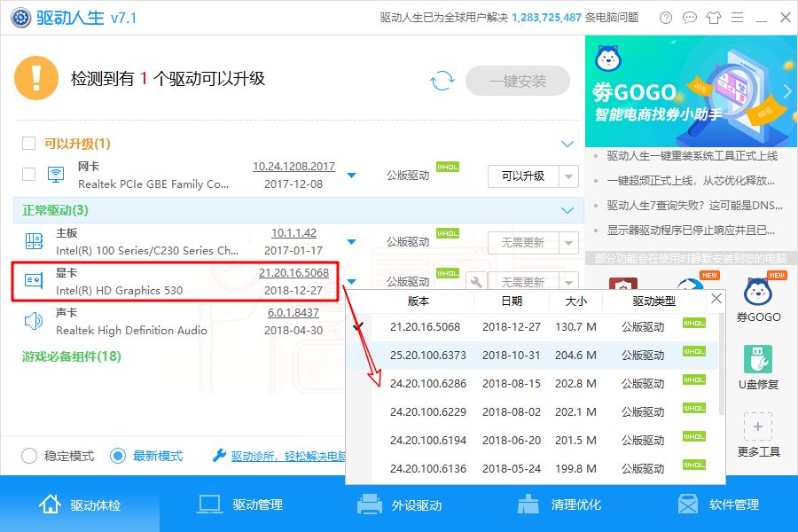Click the 版本 column header

(419, 301)
